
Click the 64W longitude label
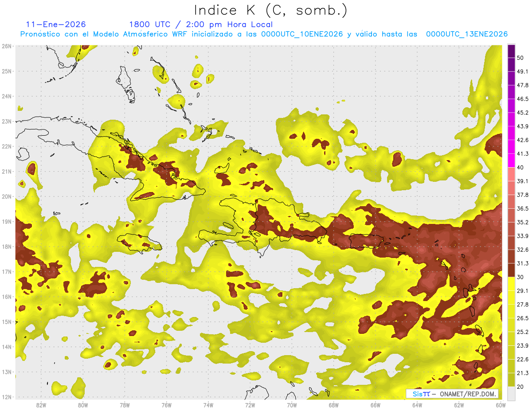417,405
